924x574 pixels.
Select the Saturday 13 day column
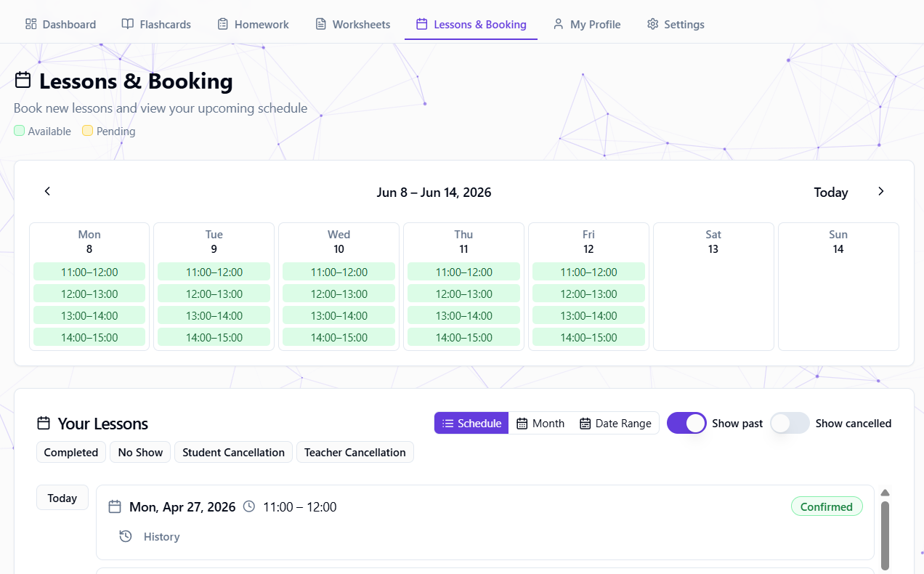click(713, 286)
